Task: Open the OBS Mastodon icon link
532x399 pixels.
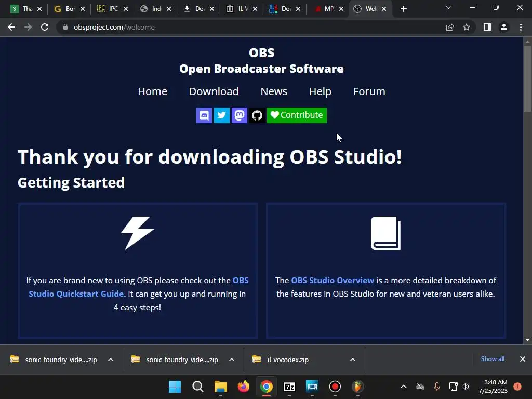Action: click(x=239, y=115)
